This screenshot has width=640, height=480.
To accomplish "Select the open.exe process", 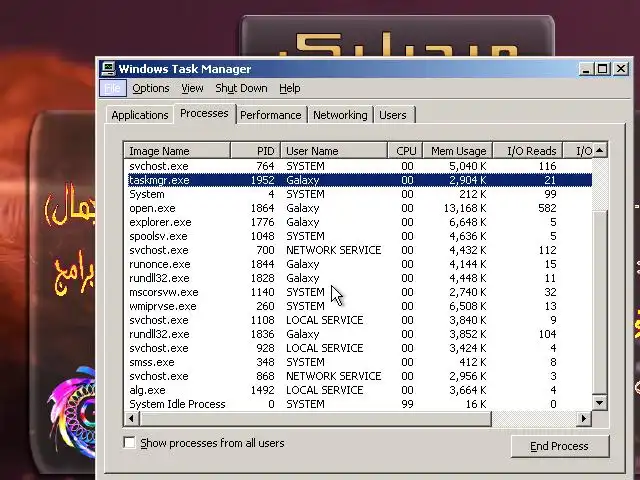I will click(x=360, y=208).
